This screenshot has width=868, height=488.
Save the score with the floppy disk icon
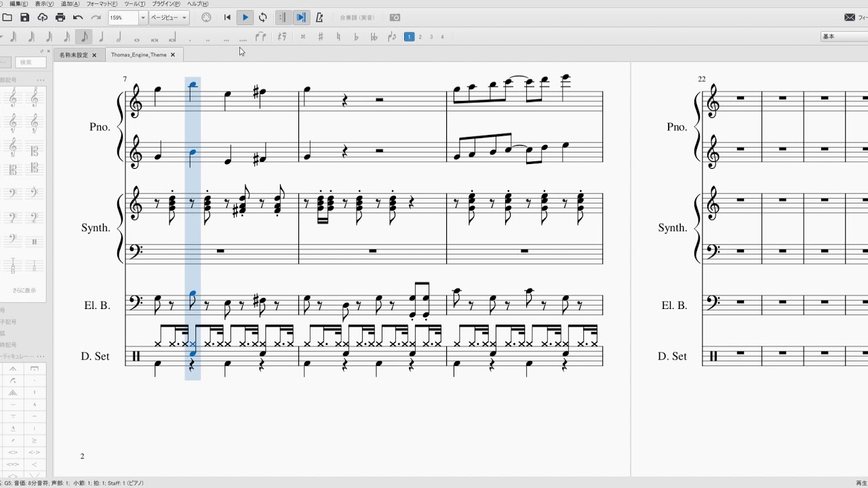pyautogui.click(x=24, y=17)
